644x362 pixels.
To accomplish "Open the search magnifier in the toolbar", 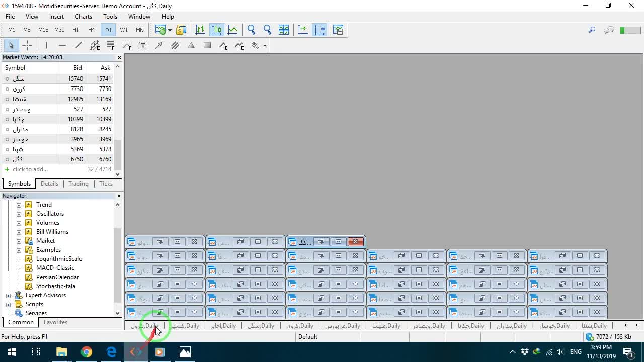I will tap(592, 30).
